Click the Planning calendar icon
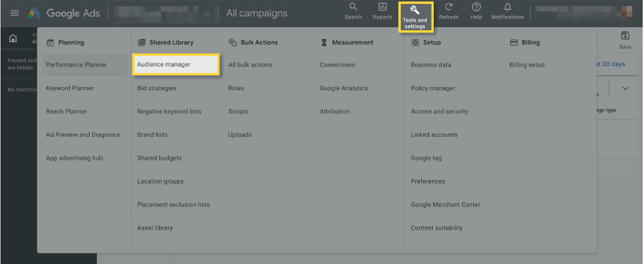Viewport: 644px width, 264px height. (x=50, y=42)
